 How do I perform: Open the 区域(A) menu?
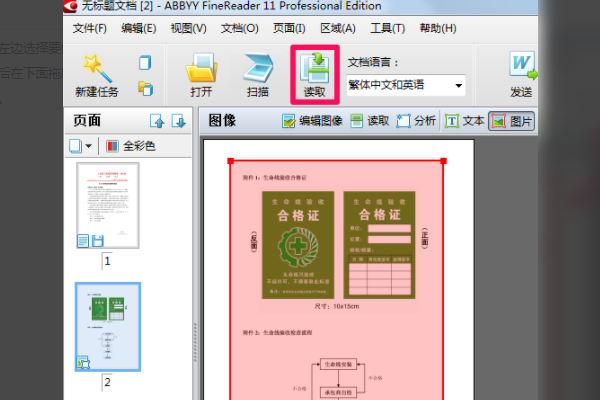[338, 28]
